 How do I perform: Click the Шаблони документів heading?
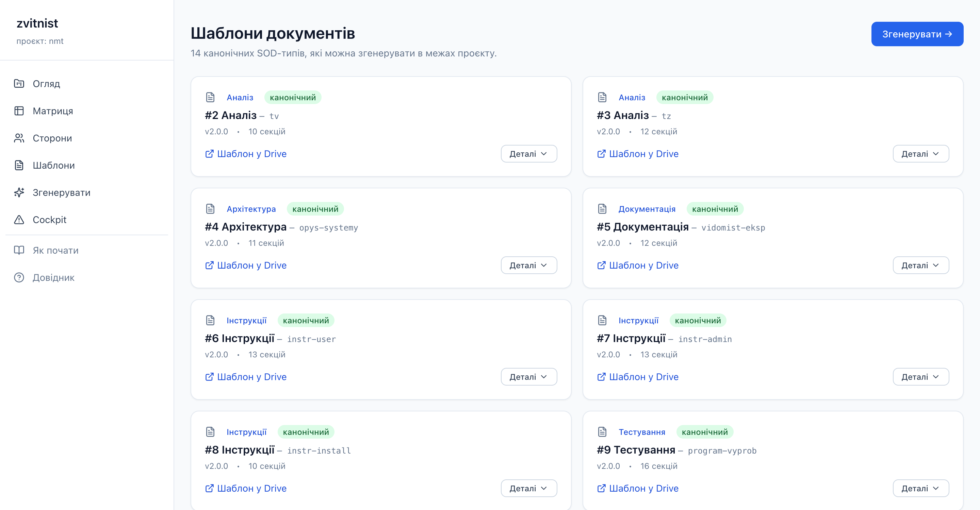point(273,33)
